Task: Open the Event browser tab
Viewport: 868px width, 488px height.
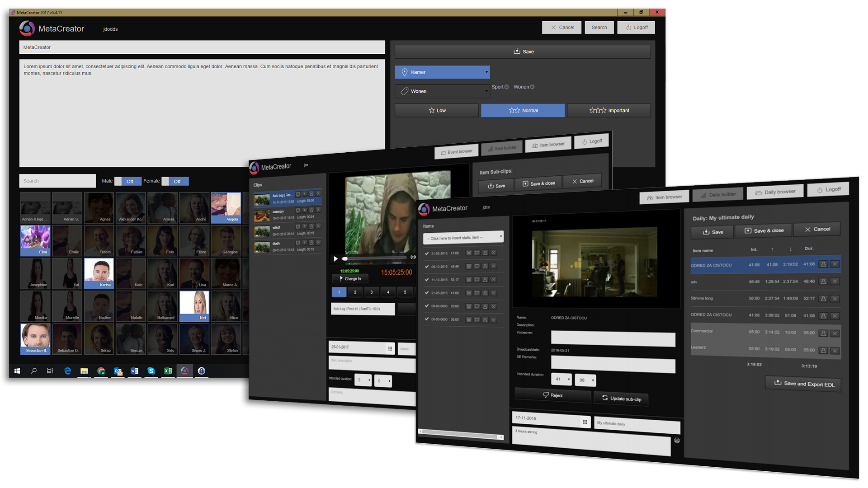Action: [456, 152]
